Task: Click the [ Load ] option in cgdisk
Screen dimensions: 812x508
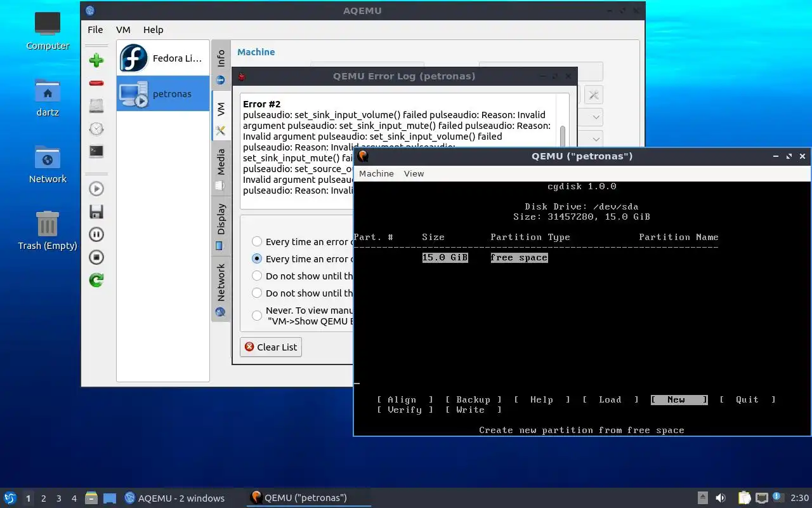Action: pos(610,399)
